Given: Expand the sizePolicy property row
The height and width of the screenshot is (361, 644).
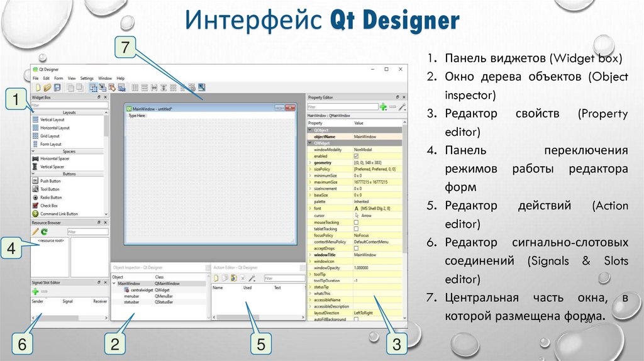Looking at the screenshot, I should (310, 169).
